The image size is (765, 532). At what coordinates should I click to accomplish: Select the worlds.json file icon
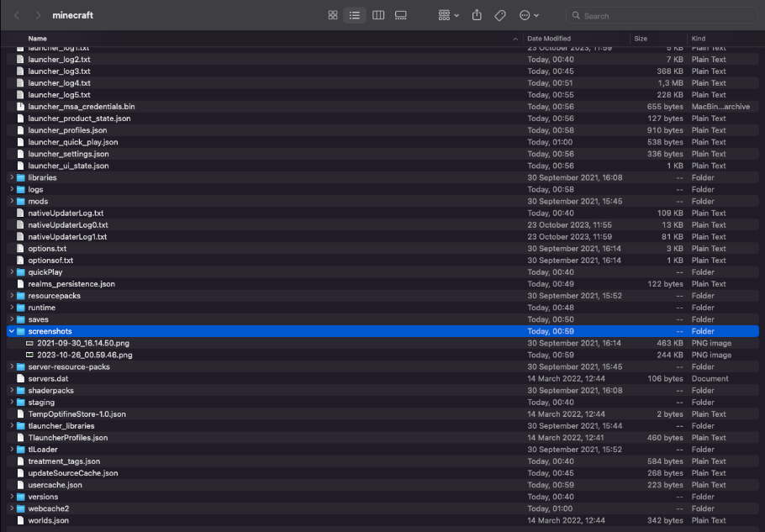20,520
